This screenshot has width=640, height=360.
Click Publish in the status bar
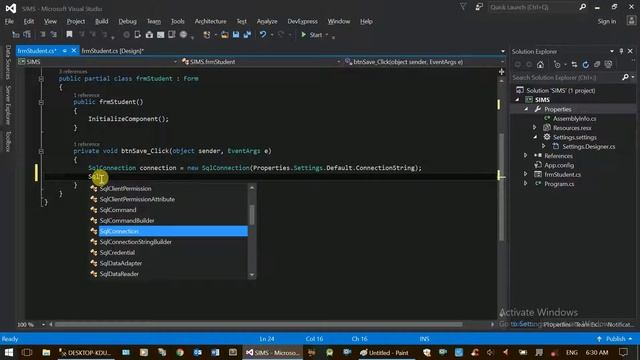pyautogui.click(x=615, y=339)
